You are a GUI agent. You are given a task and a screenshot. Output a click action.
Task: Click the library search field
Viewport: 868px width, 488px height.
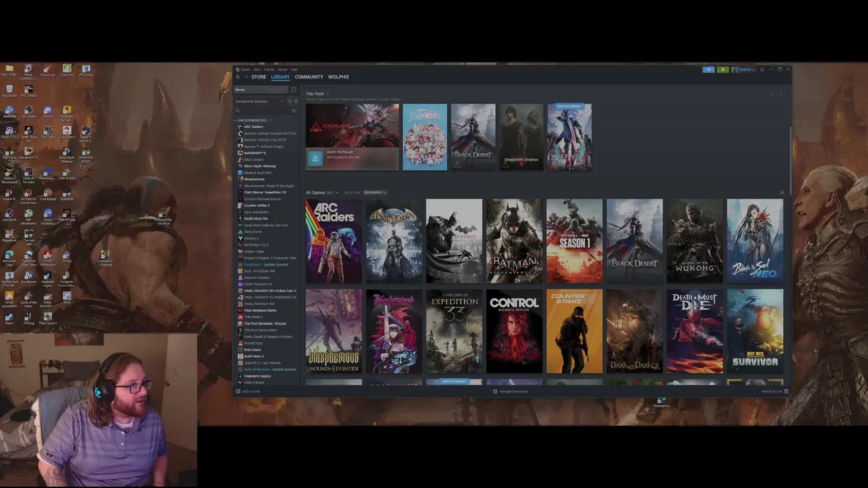(264, 110)
